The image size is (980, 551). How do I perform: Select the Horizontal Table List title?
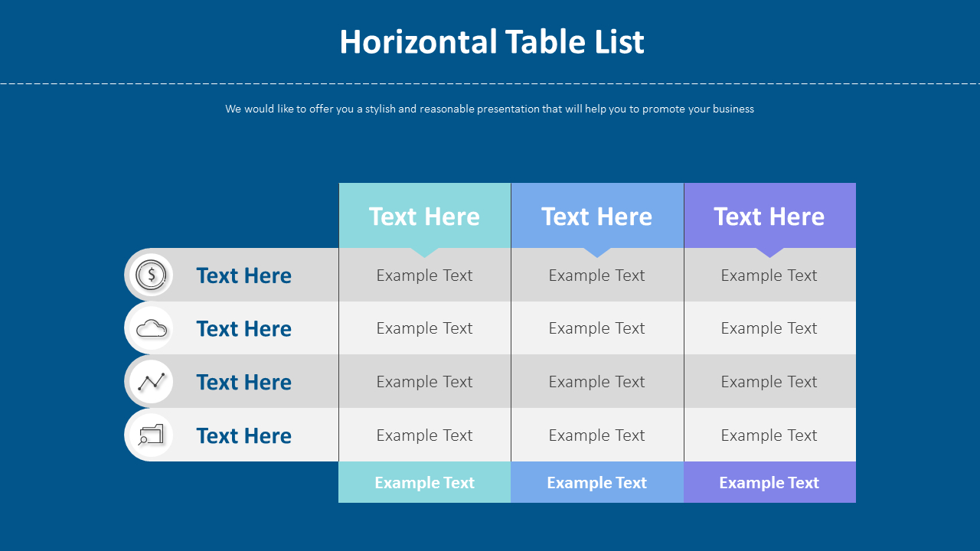[x=492, y=41]
